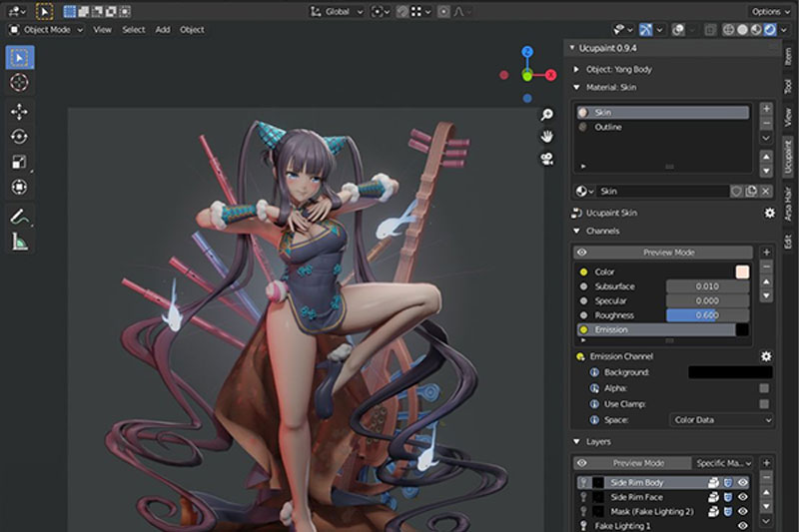The height and width of the screenshot is (532, 799).
Task: Open the Select menu
Action: 134,30
